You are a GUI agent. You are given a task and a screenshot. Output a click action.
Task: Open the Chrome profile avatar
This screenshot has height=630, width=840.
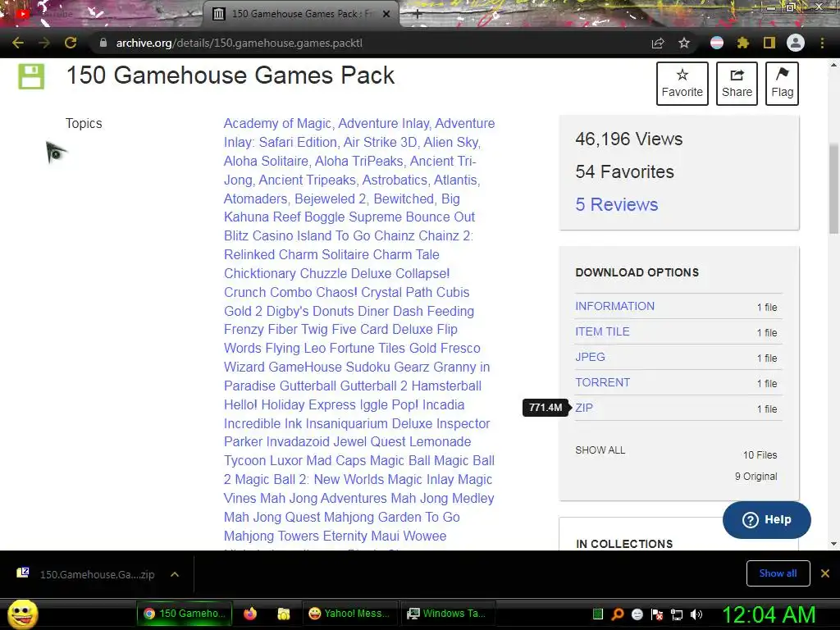pyautogui.click(x=796, y=43)
